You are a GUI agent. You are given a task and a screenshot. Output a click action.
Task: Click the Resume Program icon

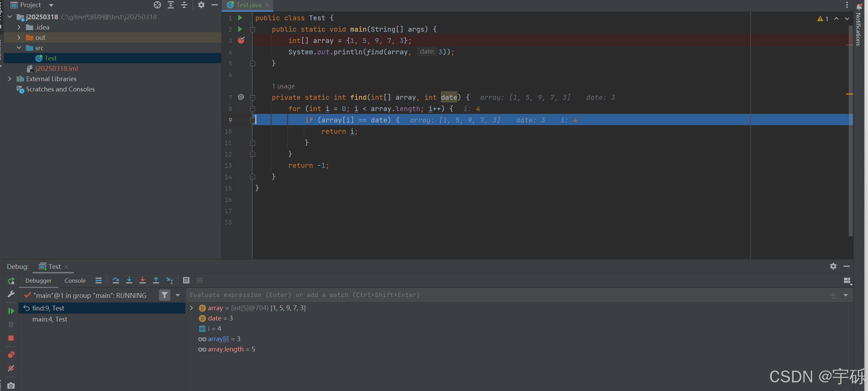[x=11, y=311]
